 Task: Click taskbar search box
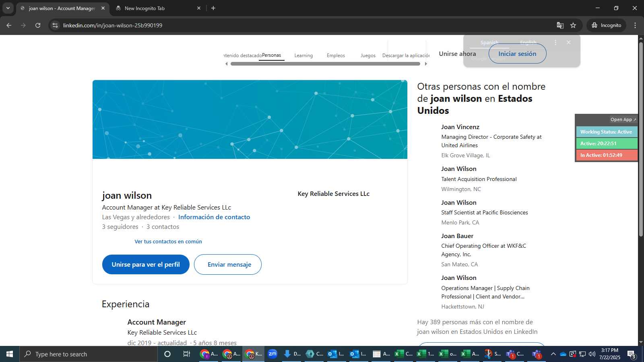pyautogui.click(x=89, y=354)
